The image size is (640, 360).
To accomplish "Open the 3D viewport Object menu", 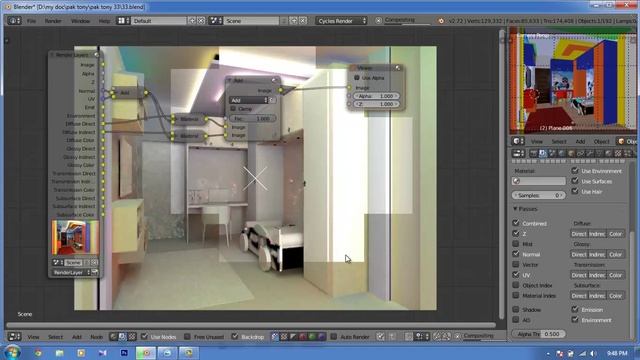I will [x=601, y=142].
